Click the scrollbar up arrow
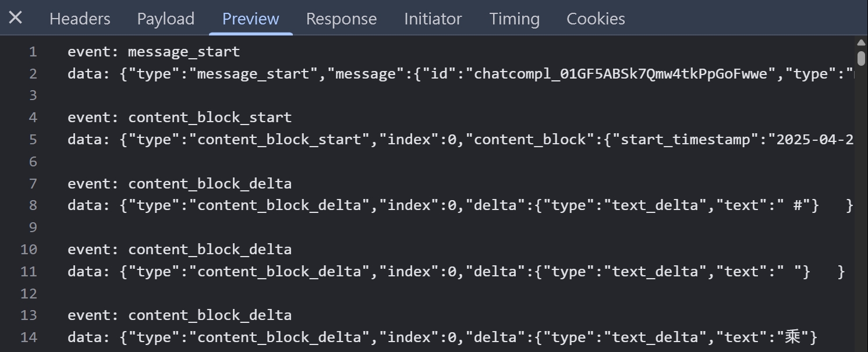This screenshot has height=352, width=868. pyautogui.click(x=862, y=42)
